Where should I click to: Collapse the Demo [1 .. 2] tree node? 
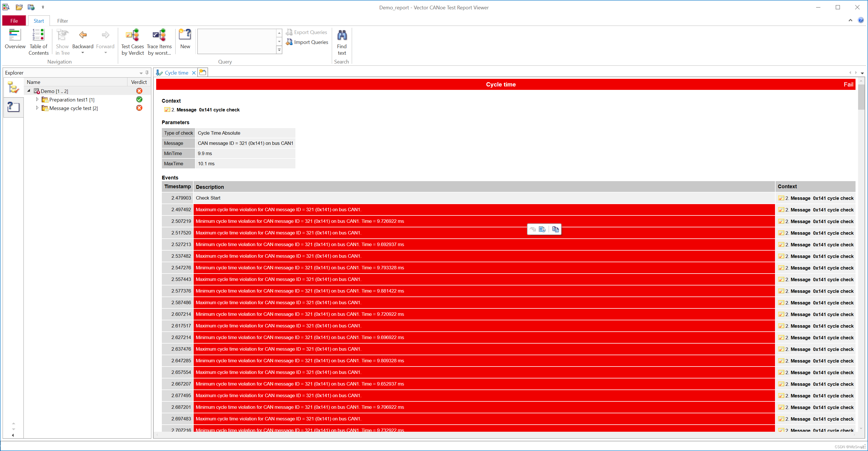(29, 91)
